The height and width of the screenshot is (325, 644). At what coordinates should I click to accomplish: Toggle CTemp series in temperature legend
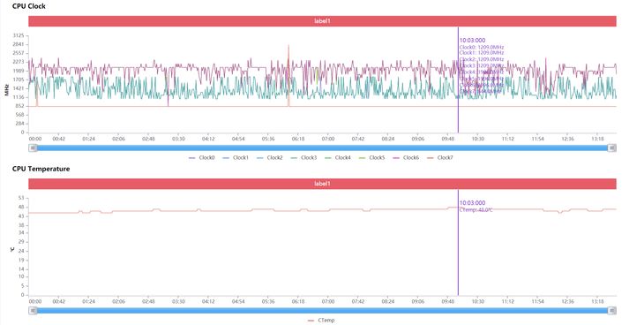321,320
